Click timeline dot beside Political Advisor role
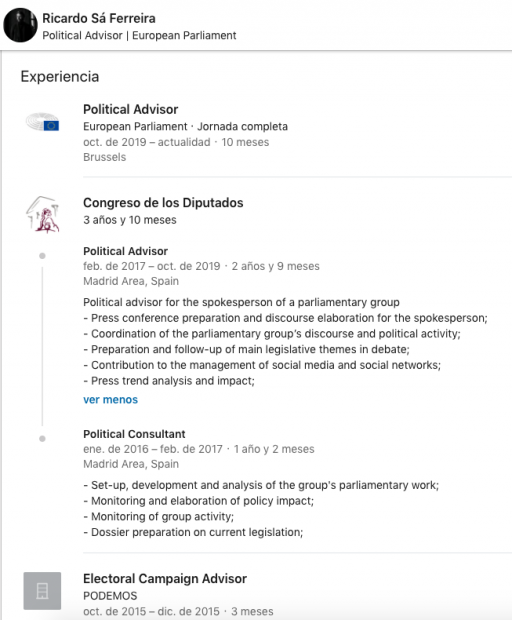 42,256
